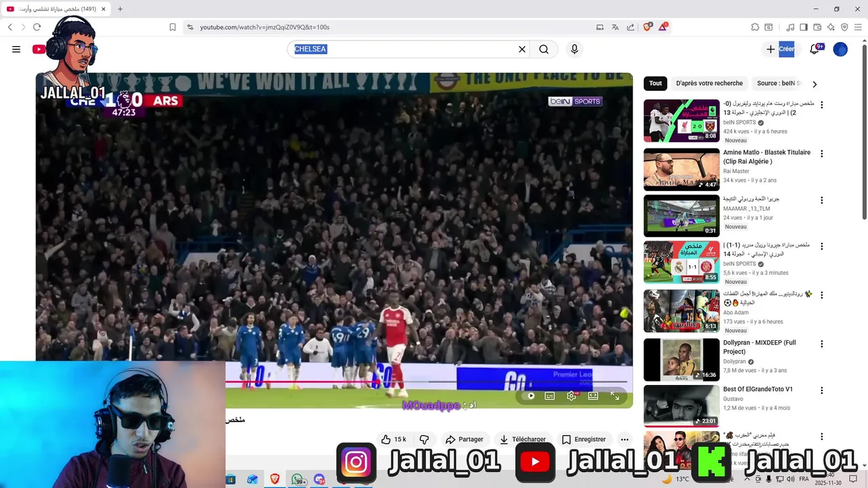Click the address bar URL

[x=264, y=27]
